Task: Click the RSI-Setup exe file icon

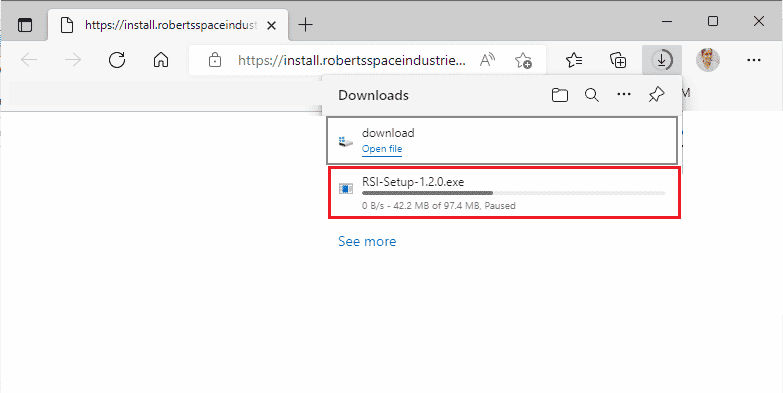Action: pyautogui.click(x=346, y=188)
